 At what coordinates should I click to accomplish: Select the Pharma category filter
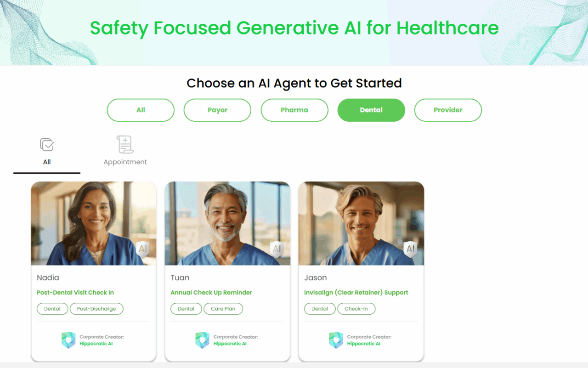point(294,110)
